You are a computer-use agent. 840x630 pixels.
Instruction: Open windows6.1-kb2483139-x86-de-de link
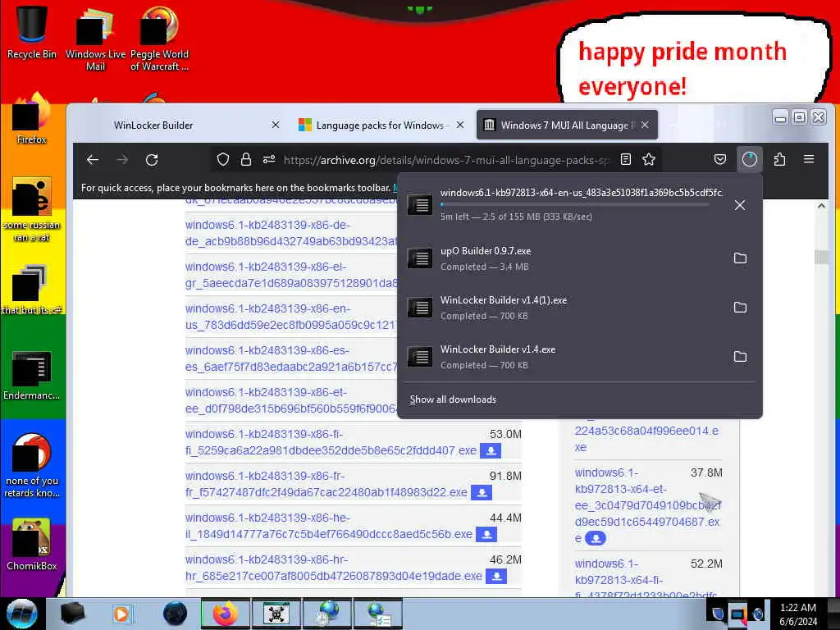pyautogui.click(x=292, y=233)
